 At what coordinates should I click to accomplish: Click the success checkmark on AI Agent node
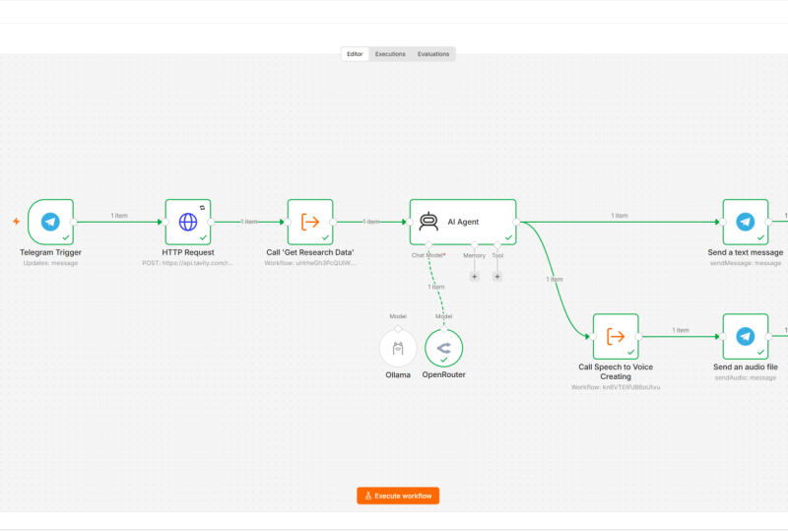(508, 237)
